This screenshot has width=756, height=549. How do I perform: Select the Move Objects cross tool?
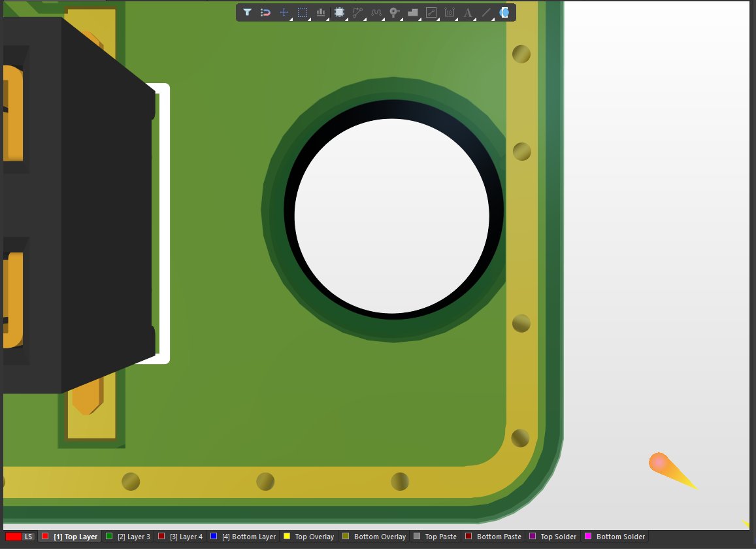tap(284, 12)
